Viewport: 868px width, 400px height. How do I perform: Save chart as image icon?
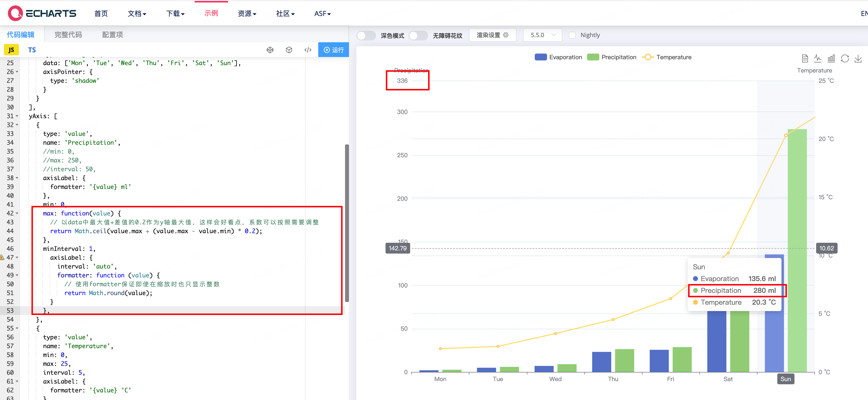[858, 59]
